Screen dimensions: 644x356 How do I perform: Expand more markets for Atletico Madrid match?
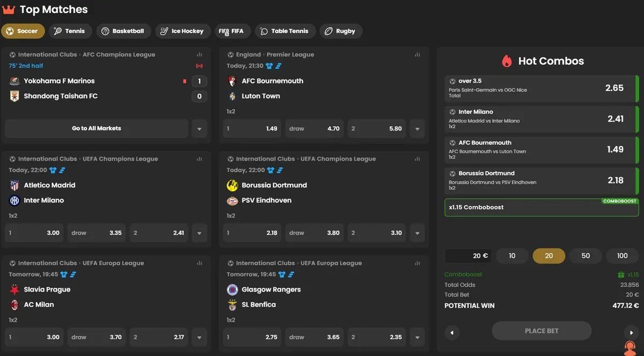point(200,233)
